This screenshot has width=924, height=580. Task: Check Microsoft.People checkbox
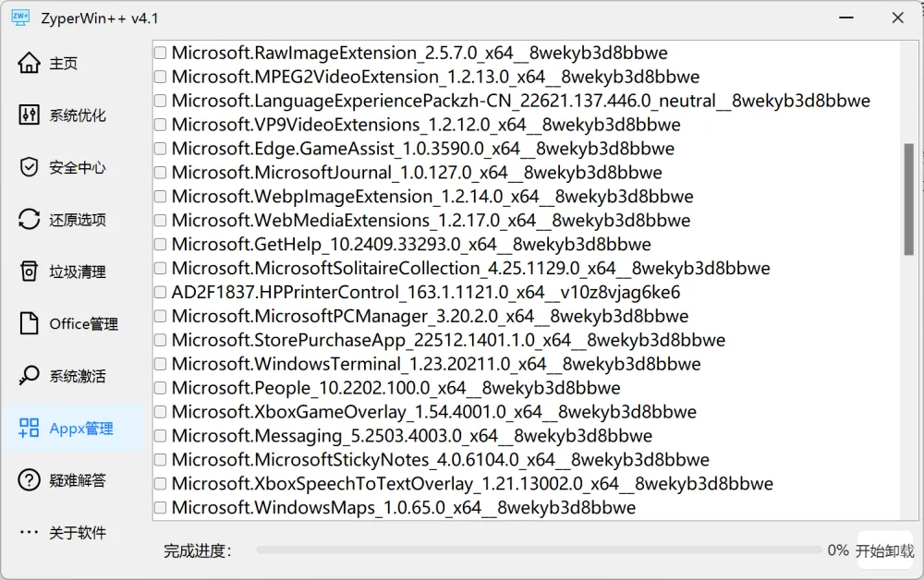point(160,388)
